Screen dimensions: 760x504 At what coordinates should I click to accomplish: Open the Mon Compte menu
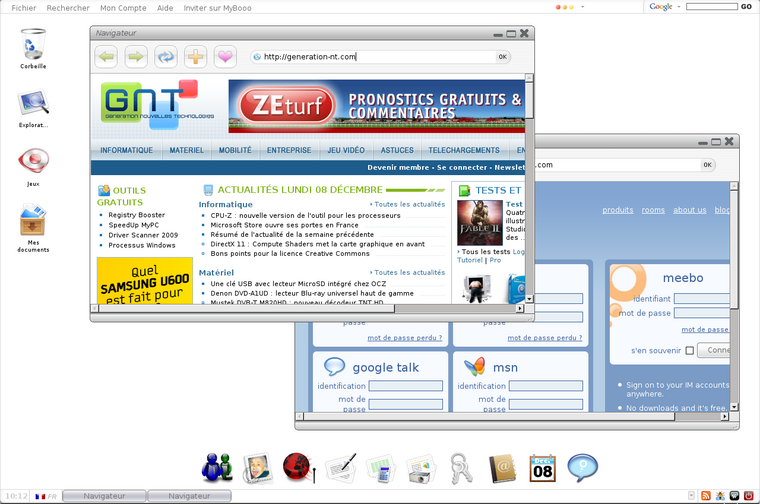click(x=123, y=8)
